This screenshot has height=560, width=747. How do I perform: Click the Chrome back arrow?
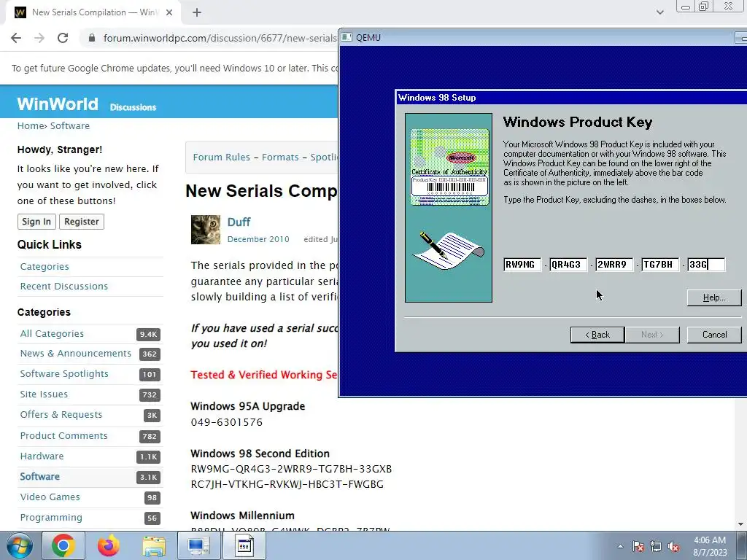point(16,38)
